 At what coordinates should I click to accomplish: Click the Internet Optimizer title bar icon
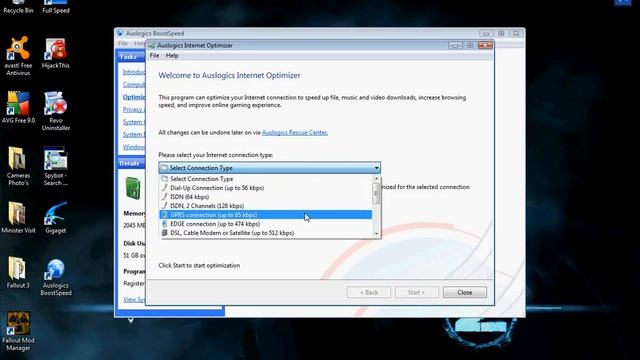pyautogui.click(x=151, y=45)
